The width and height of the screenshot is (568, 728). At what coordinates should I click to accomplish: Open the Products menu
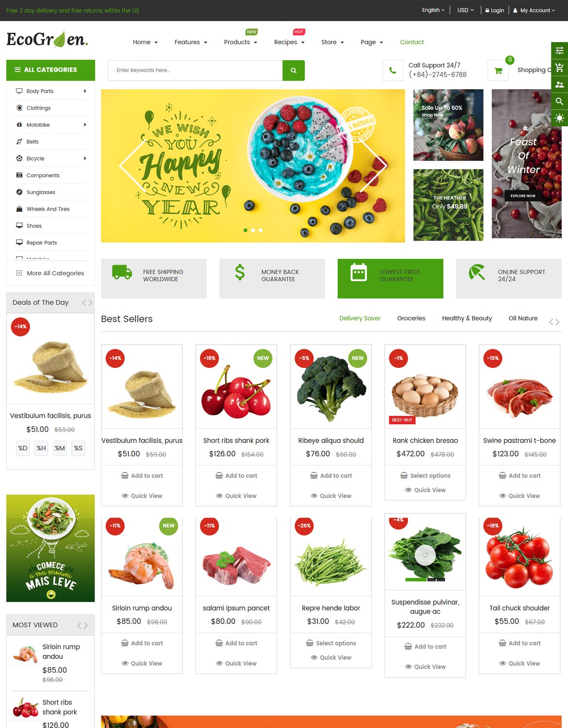point(240,42)
